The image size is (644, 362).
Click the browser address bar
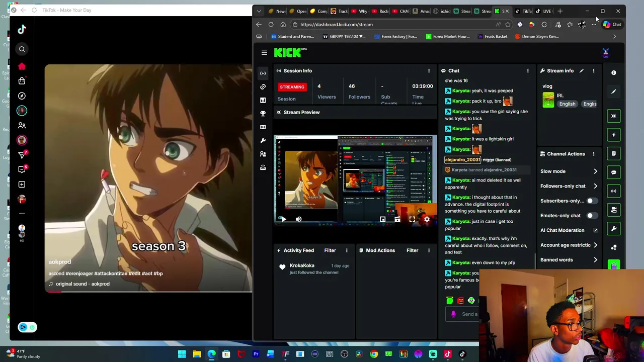[392, 24]
